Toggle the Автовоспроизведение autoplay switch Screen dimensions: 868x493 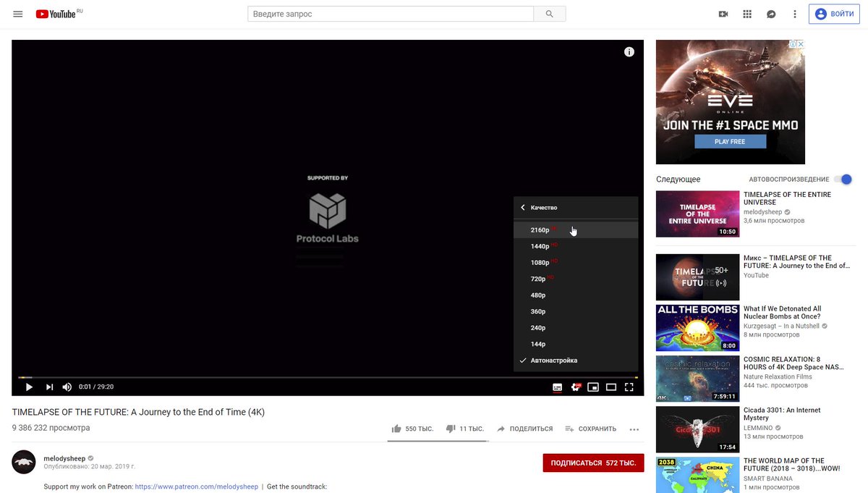[x=843, y=179]
